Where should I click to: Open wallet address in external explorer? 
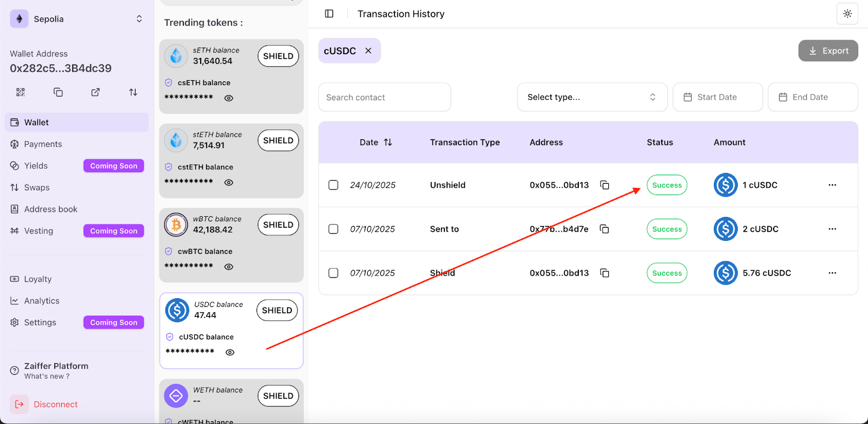point(95,92)
